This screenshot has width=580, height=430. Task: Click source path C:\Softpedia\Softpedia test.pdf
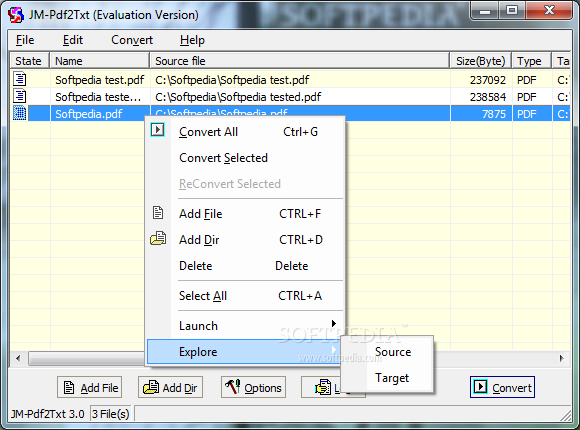[232, 80]
